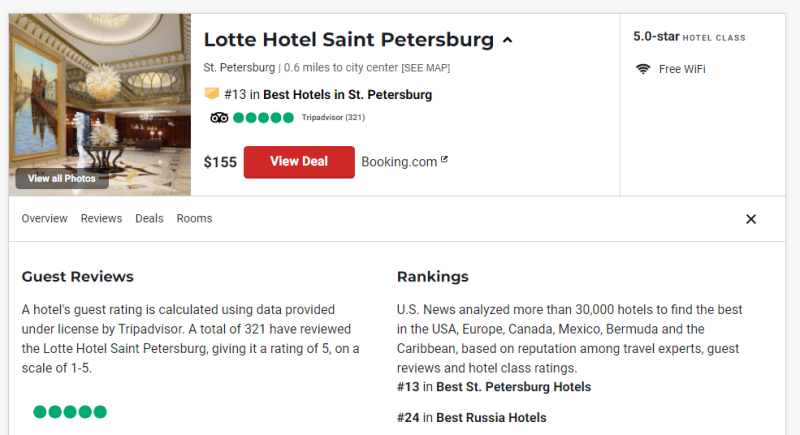
Task: Click the Lotte Hotel Saint Petersburg title
Action: click(348, 40)
